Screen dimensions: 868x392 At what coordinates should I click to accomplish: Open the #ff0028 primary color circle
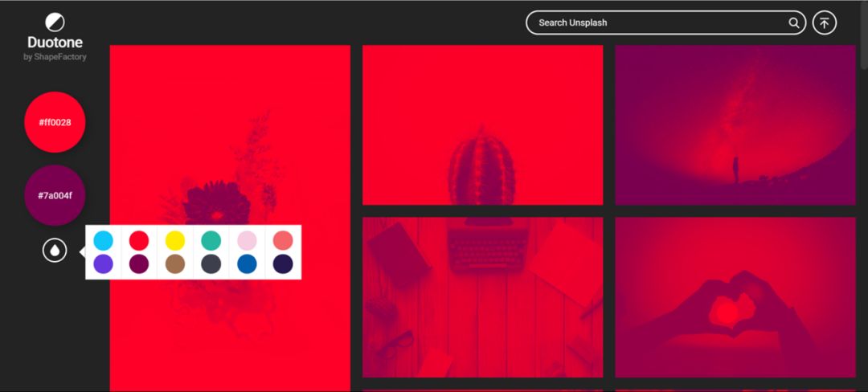(x=55, y=122)
